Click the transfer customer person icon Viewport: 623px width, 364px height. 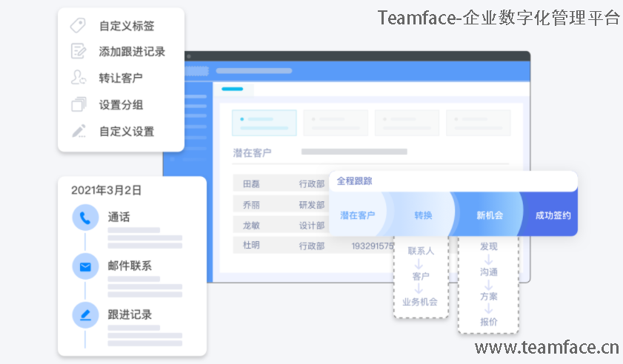pyautogui.click(x=79, y=78)
